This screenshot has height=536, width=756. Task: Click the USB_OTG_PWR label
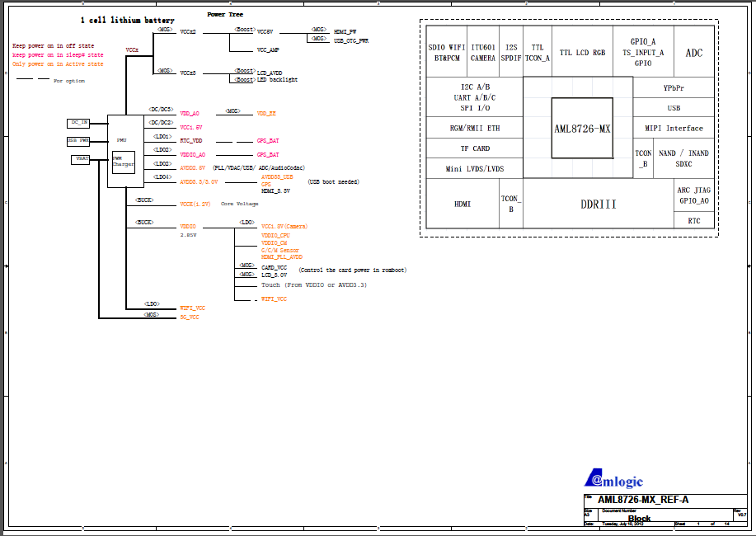point(351,41)
